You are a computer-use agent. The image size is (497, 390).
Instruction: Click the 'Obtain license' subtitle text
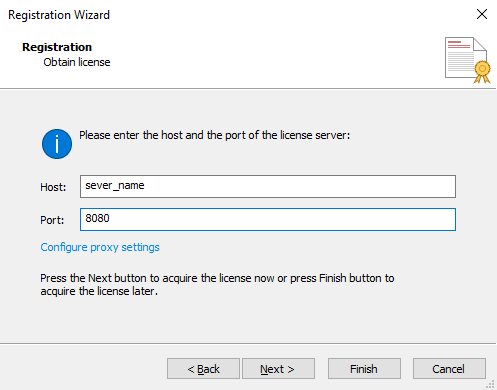point(77,62)
